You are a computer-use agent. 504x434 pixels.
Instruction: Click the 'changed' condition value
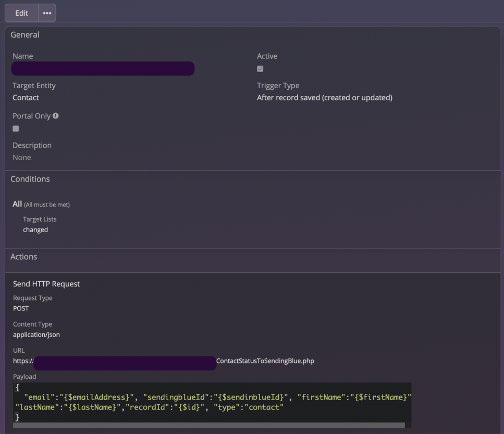pyautogui.click(x=35, y=230)
